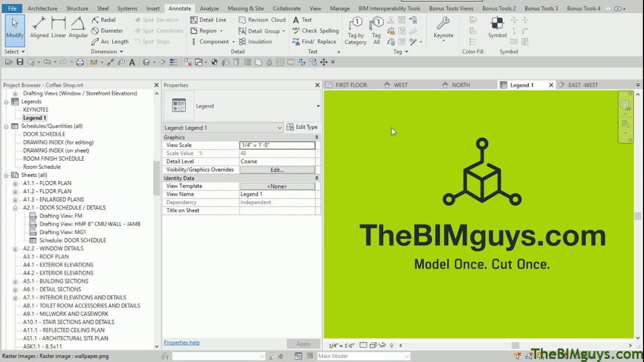Insert Insulation detail

255,42
